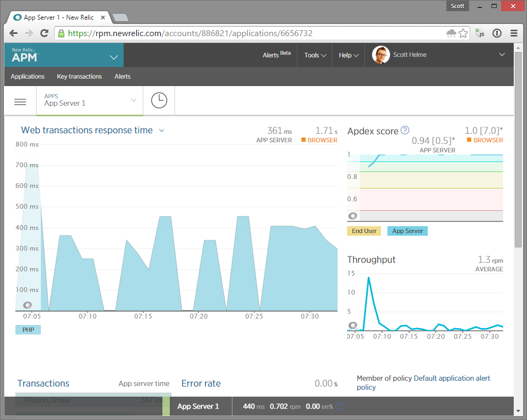Screen dimensions: 527x420
Task: Expand the Web transactions response time chart chooser
Action: pyautogui.click(x=161, y=131)
